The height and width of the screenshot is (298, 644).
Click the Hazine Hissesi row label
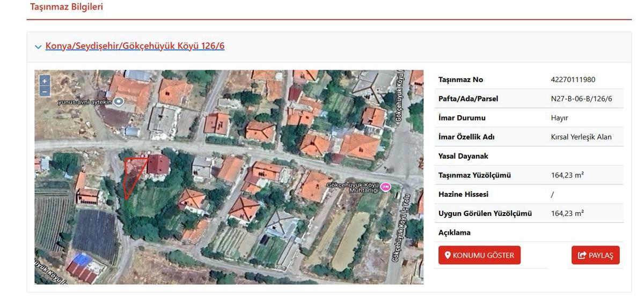(x=463, y=195)
